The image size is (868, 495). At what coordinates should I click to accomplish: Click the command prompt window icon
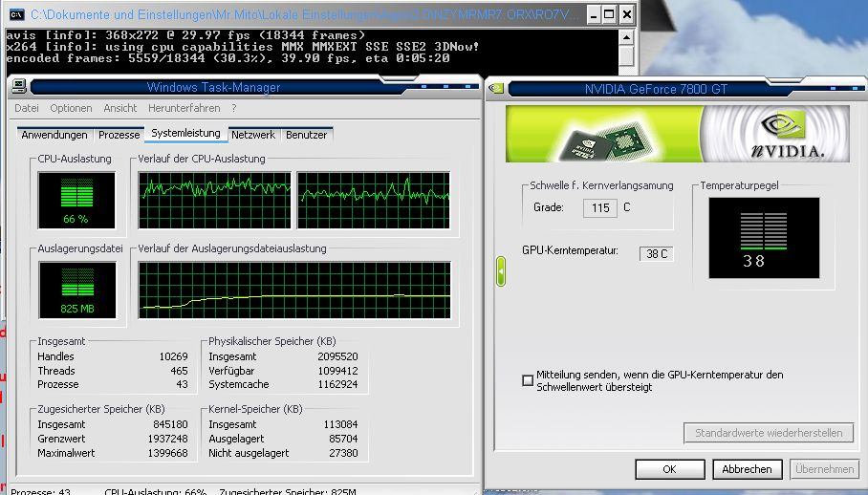pos(16,14)
